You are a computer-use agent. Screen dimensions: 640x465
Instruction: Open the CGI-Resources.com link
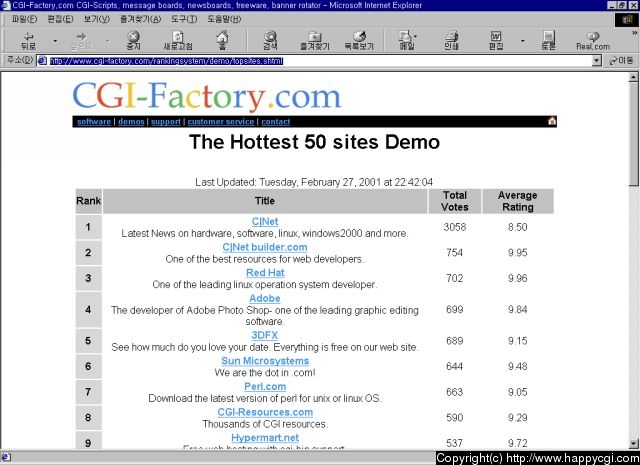tap(265, 412)
